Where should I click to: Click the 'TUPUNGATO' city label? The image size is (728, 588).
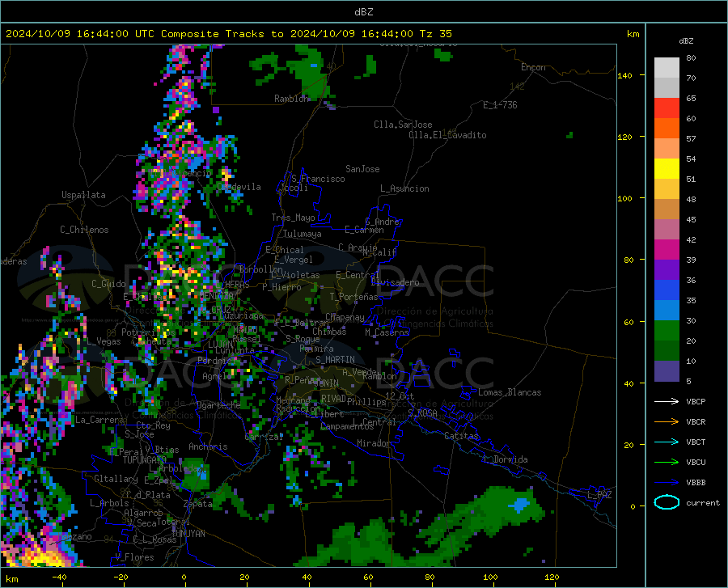[x=145, y=460]
